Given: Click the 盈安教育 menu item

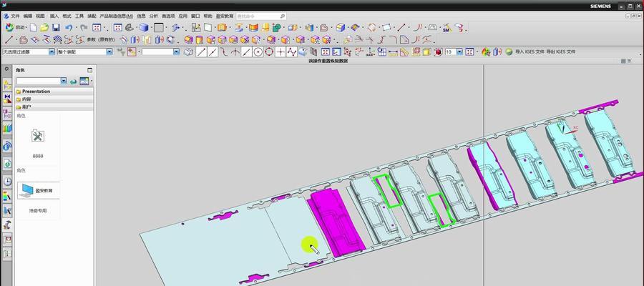Looking at the screenshot, I should [224, 16].
